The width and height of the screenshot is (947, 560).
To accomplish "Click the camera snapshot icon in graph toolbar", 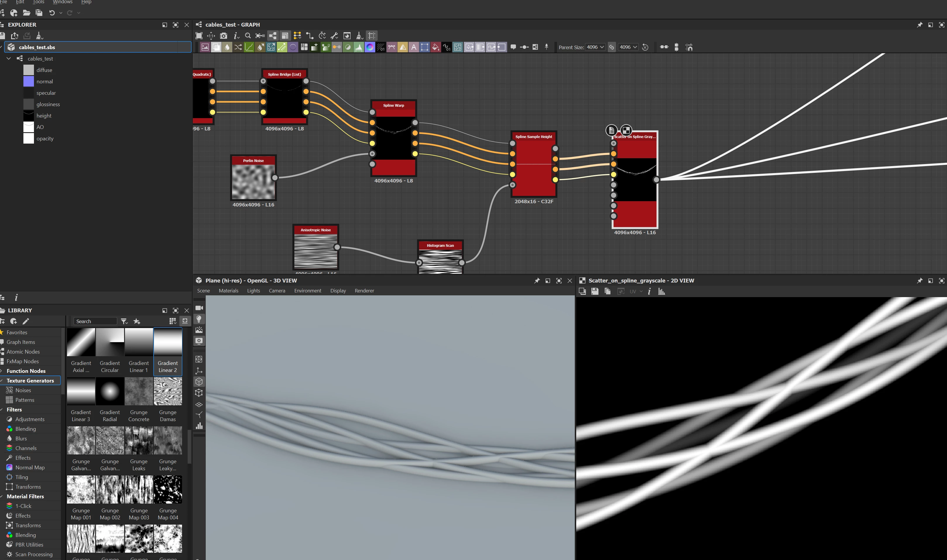I will point(224,36).
